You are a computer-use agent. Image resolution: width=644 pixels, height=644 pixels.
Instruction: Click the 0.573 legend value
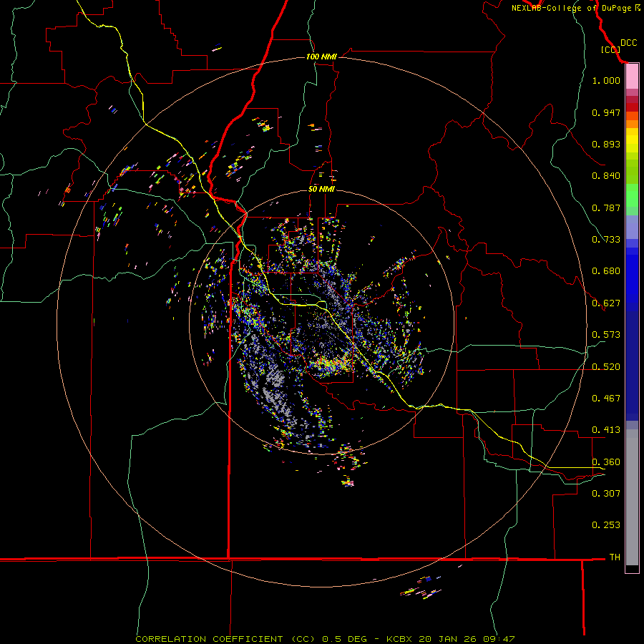point(606,335)
